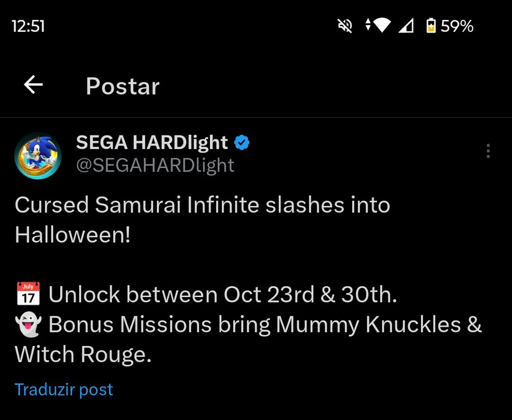Tap the battery icon in status bar
Screen dimensions: 512x420
tap(431, 26)
